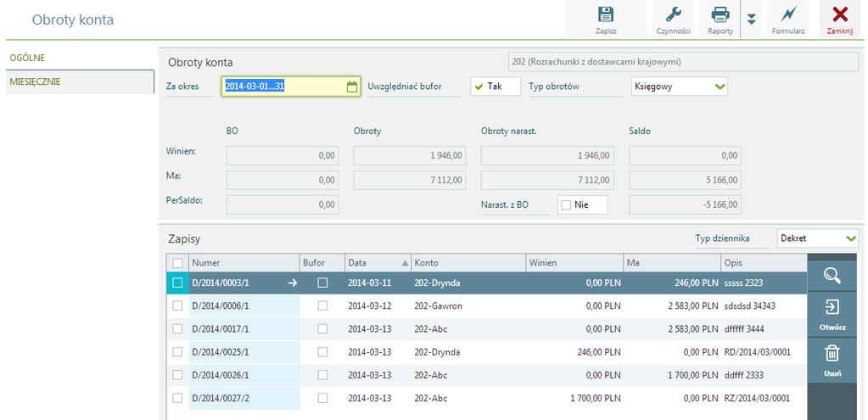868x420 pixels.
Task: Click the Obroty Winien field 1 946,00
Action: [410, 156]
